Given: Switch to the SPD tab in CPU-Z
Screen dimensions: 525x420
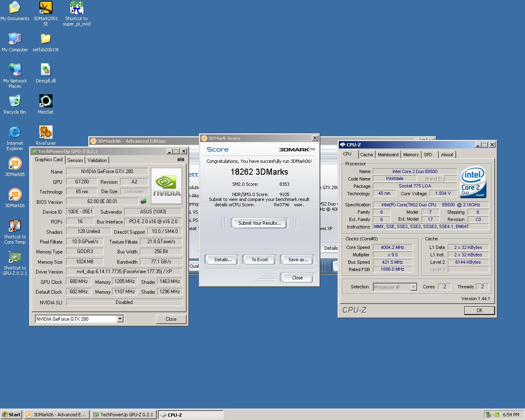Looking at the screenshot, I should (x=428, y=155).
